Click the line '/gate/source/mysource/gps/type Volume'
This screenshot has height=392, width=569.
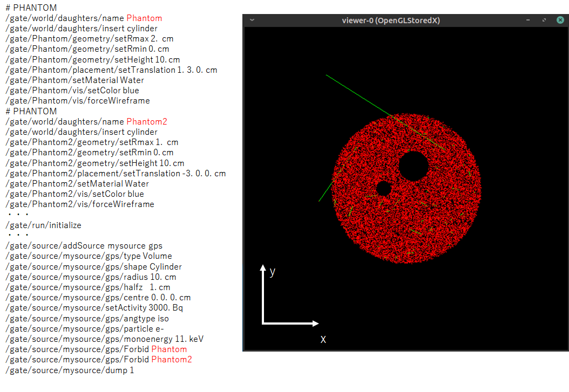tap(89, 256)
